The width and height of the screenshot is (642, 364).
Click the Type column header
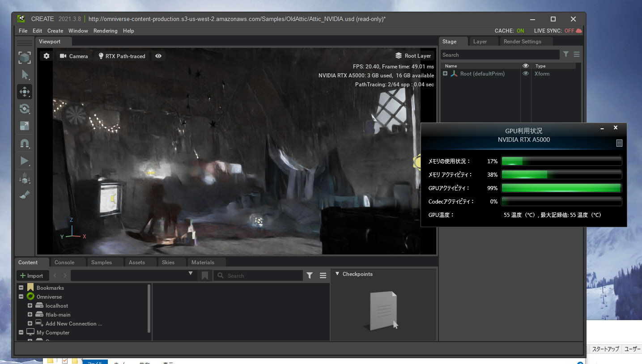[x=540, y=66]
